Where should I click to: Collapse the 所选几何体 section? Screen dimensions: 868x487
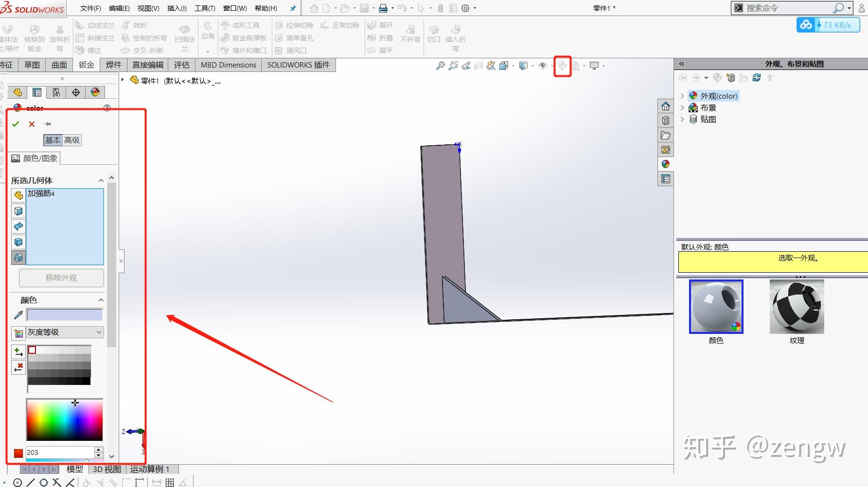pyautogui.click(x=101, y=181)
